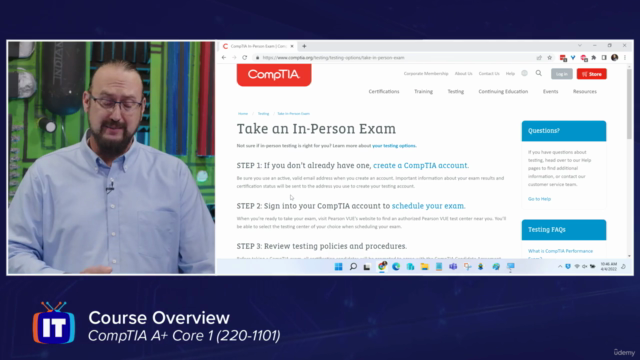Open the Certifications menu
This screenshot has width=640, height=360.
click(384, 91)
